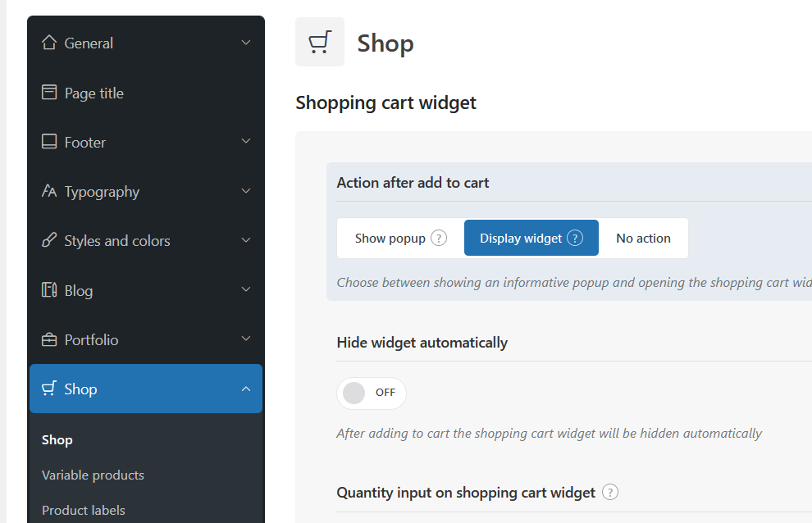Click the Portfolio briefcase icon
812x523 pixels.
(50, 339)
